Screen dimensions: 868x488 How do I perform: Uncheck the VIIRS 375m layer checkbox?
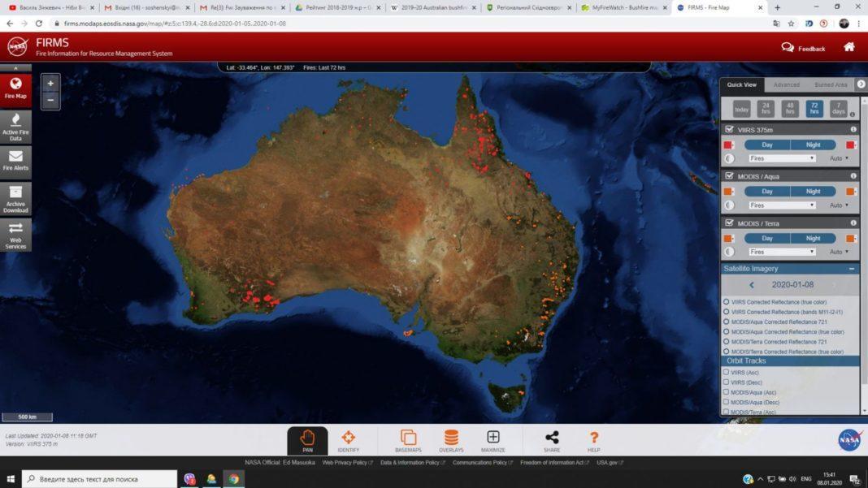pyautogui.click(x=729, y=129)
